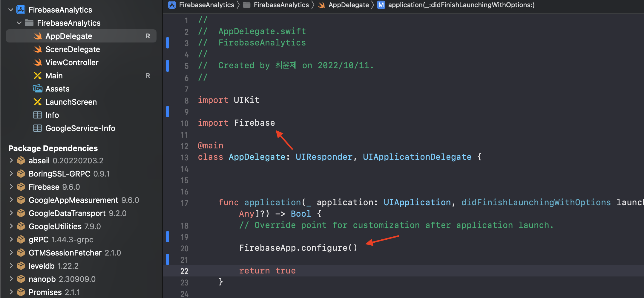Click the 'return true' statement

(267, 270)
